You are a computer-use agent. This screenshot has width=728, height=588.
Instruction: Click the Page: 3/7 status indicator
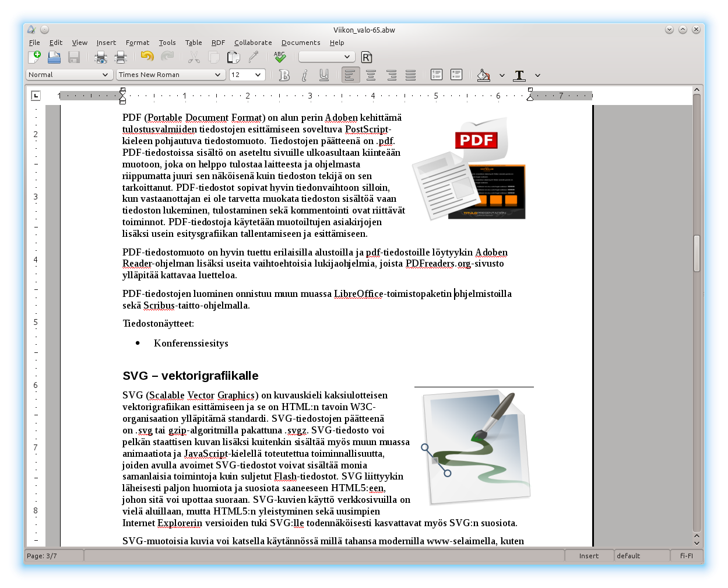54,556
